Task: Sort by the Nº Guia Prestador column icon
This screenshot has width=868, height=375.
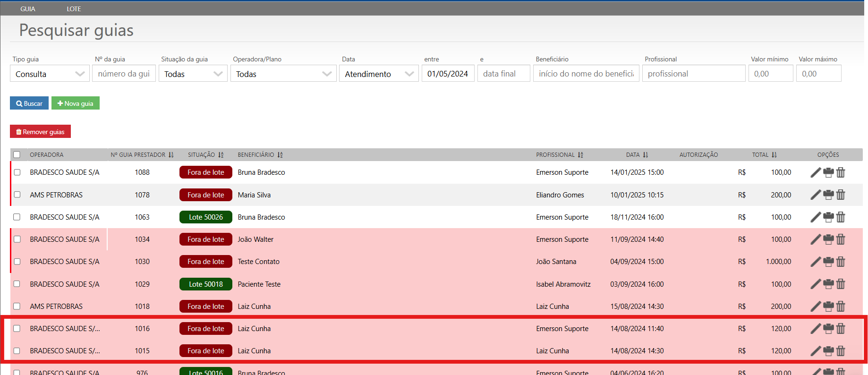Action: (x=171, y=155)
